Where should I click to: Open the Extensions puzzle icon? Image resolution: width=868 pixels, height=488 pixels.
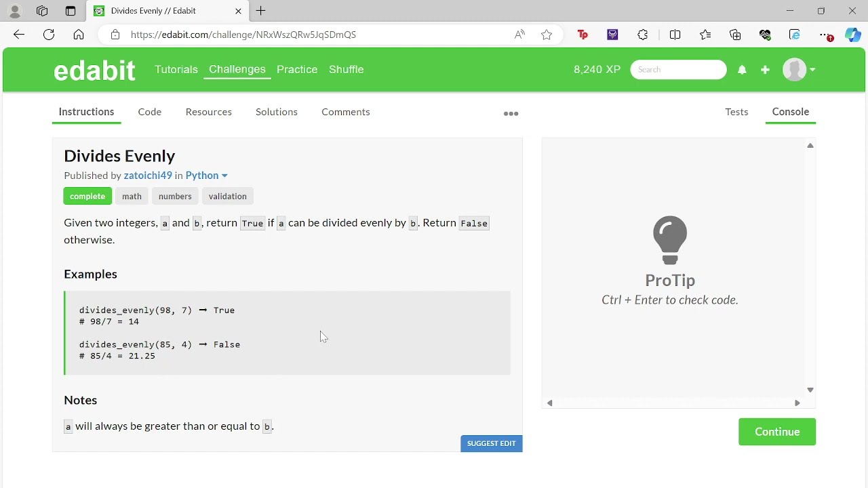point(643,35)
